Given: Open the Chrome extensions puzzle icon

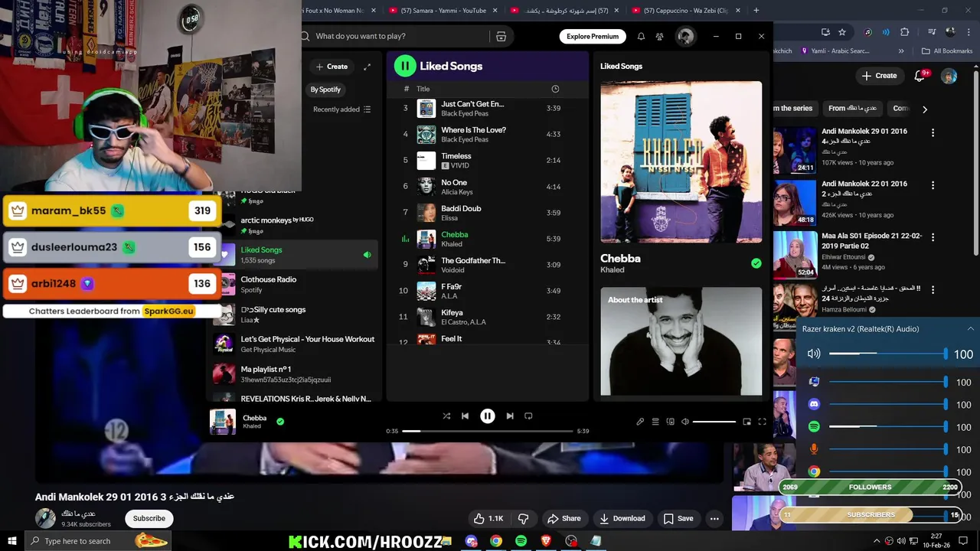Looking at the screenshot, I should [x=904, y=32].
